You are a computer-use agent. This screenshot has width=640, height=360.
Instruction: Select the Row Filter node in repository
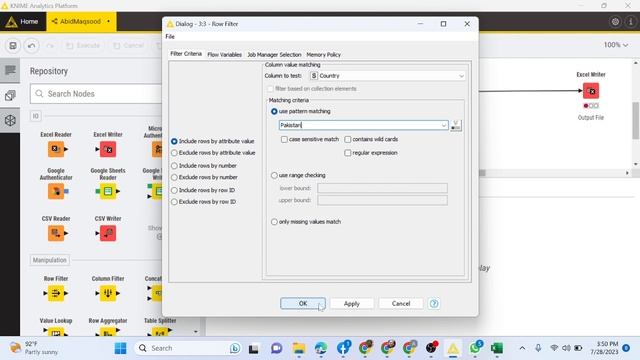pyautogui.click(x=56, y=293)
